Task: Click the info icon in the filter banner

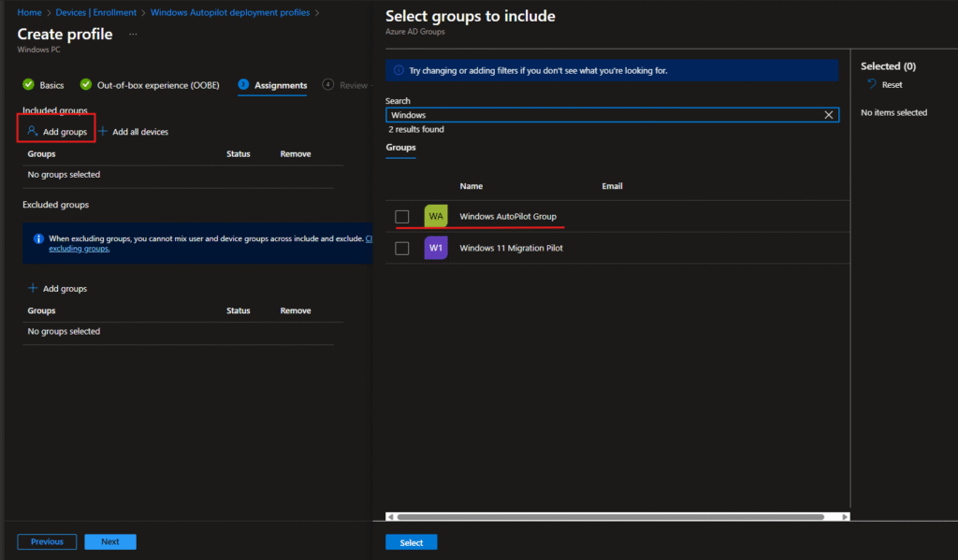Action: 399,70
